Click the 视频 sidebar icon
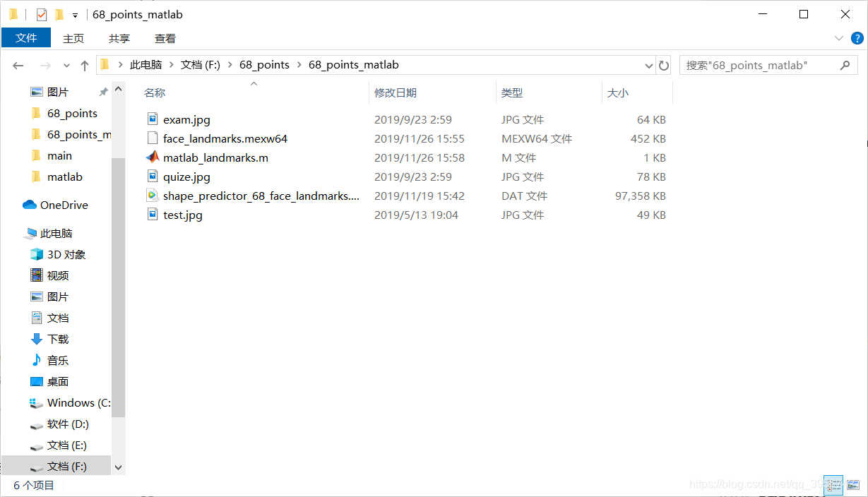The width and height of the screenshot is (868, 497). tap(37, 275)
